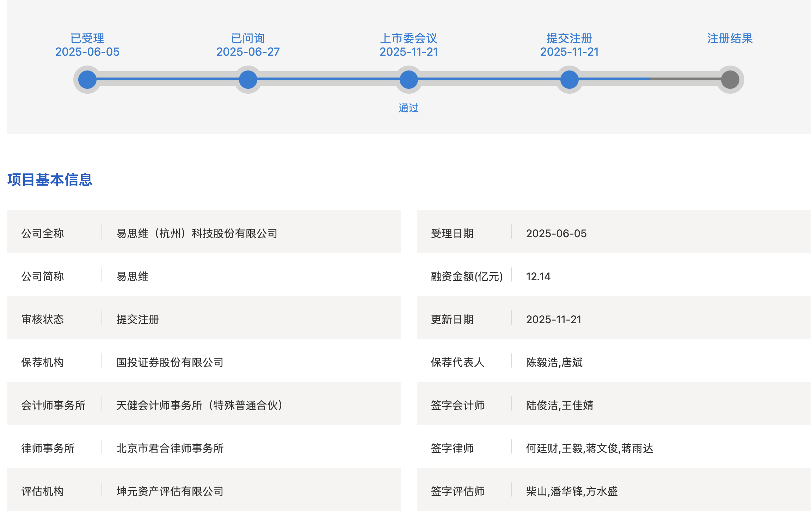Select the 通过 status label

click(x=408, y=109)
